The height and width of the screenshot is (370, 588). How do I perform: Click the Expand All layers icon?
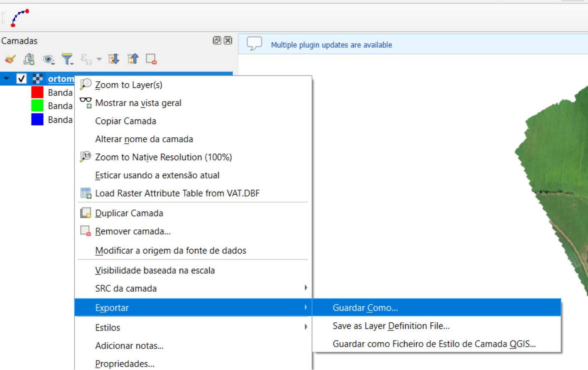114,59
